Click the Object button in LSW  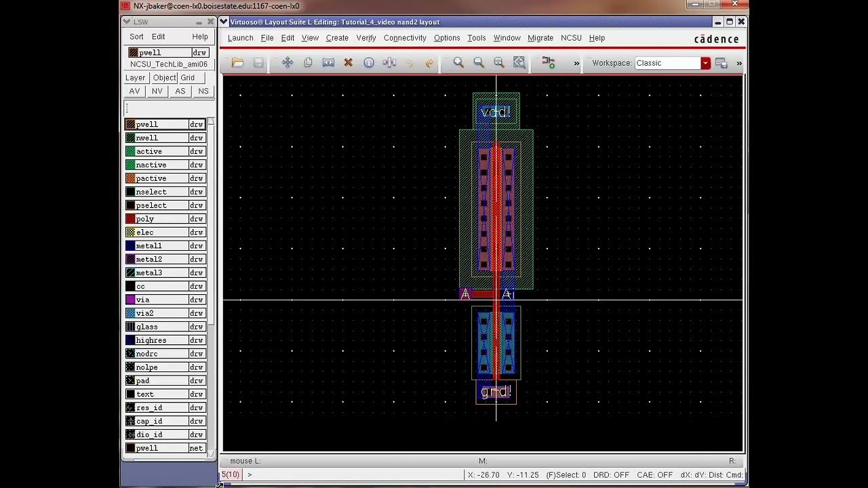pyautogui.click(x=164, y=78)
